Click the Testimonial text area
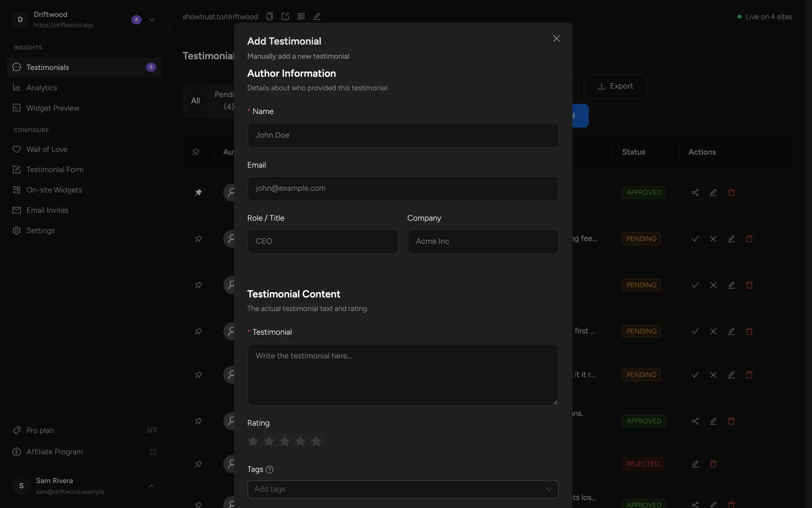The image size is (812, 508). coord(403,375)
